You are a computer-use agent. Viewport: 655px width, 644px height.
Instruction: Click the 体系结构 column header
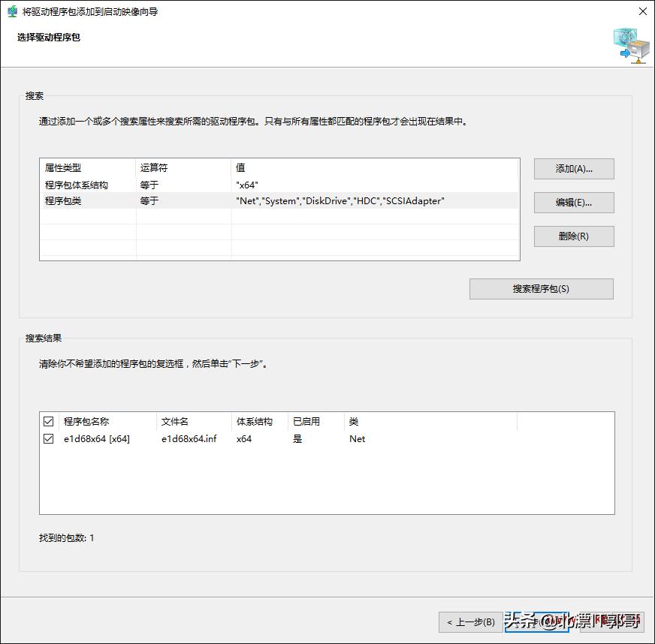(255, 421)
